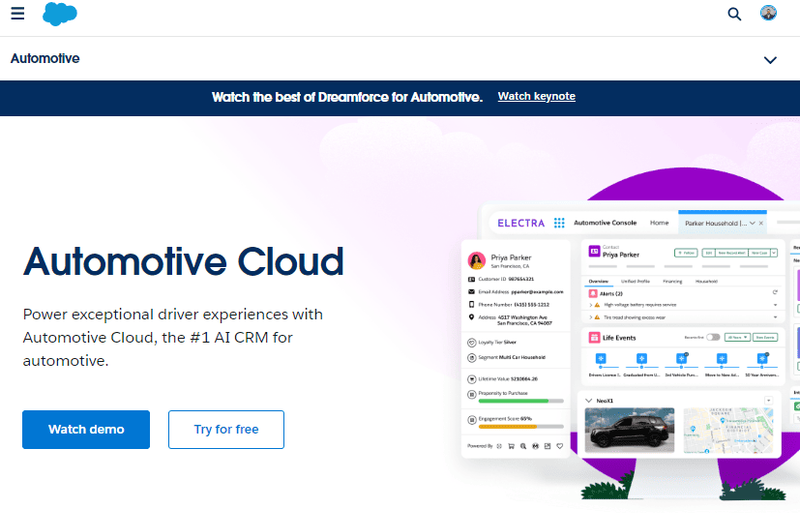Open the dropdown arrow beside New Case
The image size is (800, 513).
774,253
